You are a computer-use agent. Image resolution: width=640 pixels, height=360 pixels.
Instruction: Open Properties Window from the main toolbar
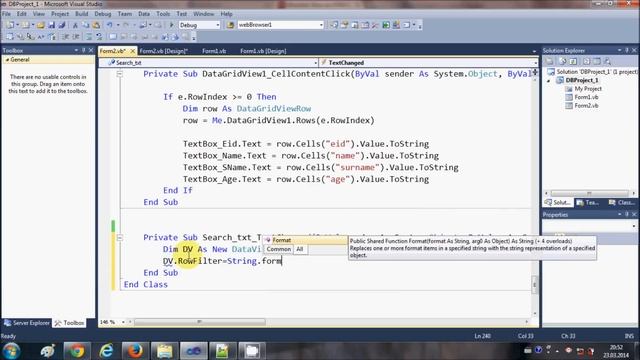tap(344, 25)
